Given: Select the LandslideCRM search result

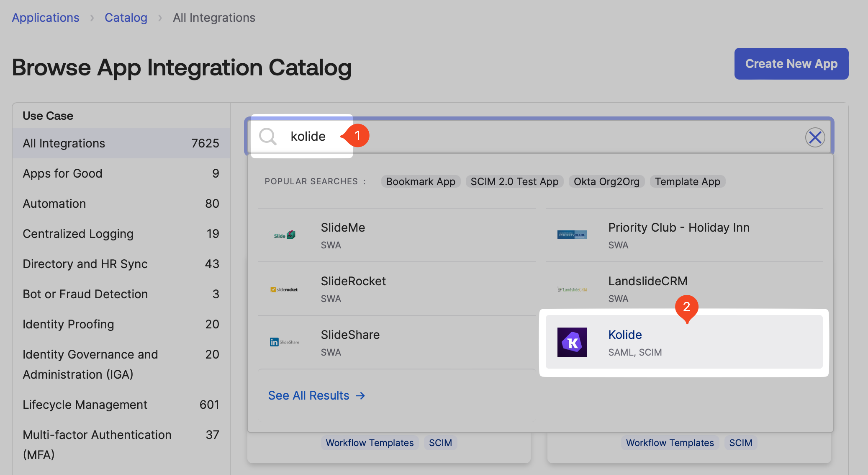Looking at the screenshot, I should click(684, 289).
